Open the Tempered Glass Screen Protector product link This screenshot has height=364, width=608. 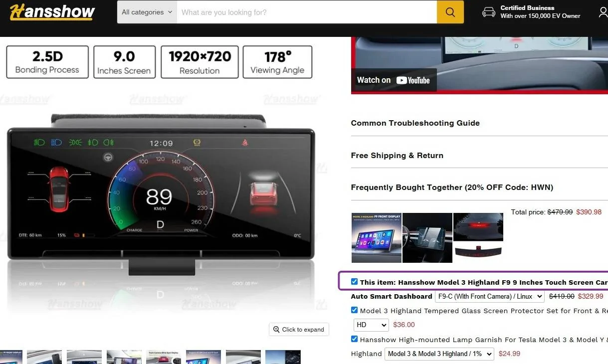pyautogui.click(x=484, y=311)
